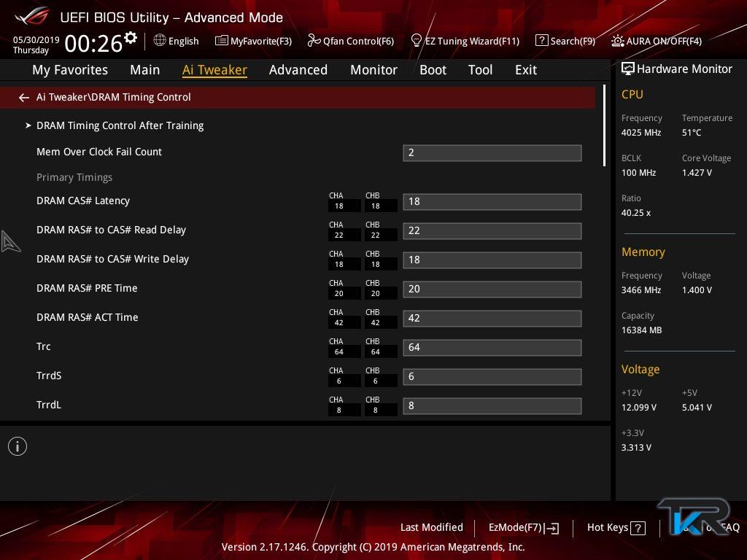Viewport: 747px width, 560px height.
Task: Click the Hot Keys question mark icon
Action: tap(638, 528)
